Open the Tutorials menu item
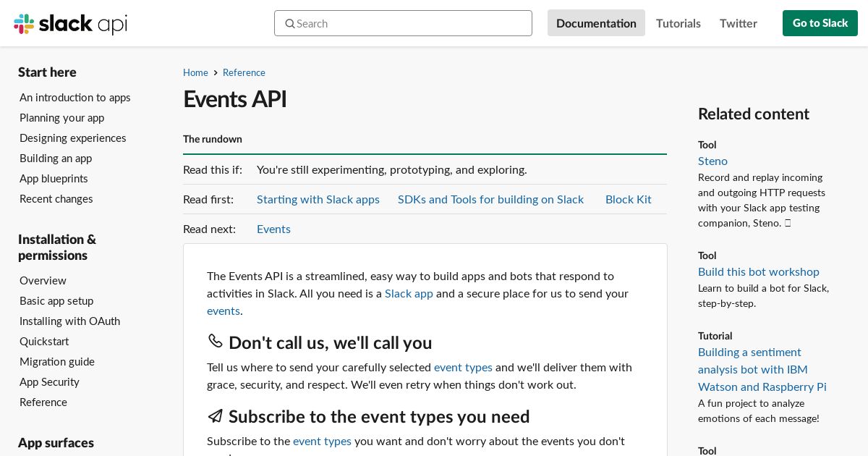This screenshot has width=868, height=456. tap(678, 23)
